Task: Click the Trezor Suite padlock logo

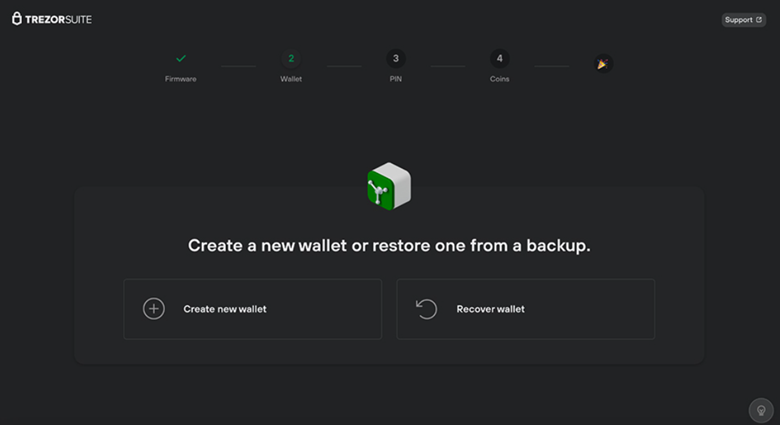Action: pyautogui.click(x=17, y=19)
